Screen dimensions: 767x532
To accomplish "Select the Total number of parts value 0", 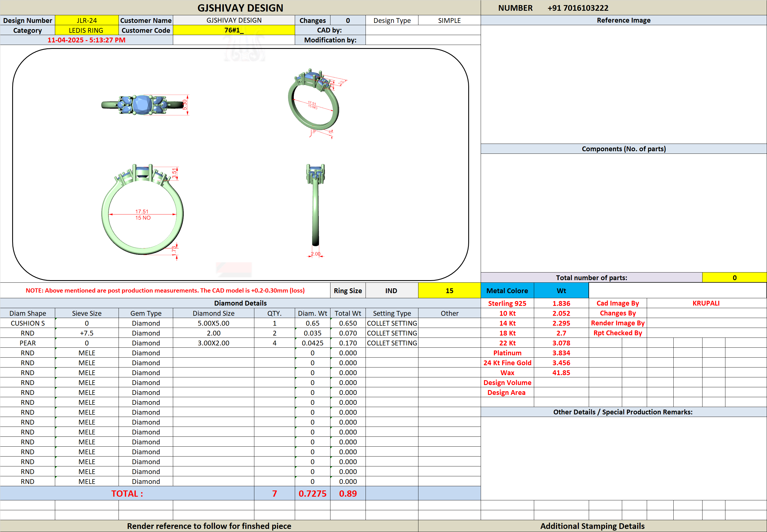I will [734, 278].
